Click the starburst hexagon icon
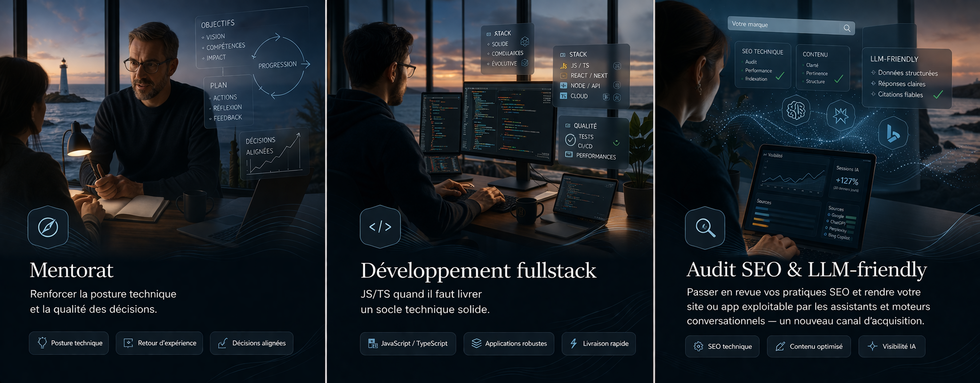Viewport: 980px width, 383px height. 840,116
